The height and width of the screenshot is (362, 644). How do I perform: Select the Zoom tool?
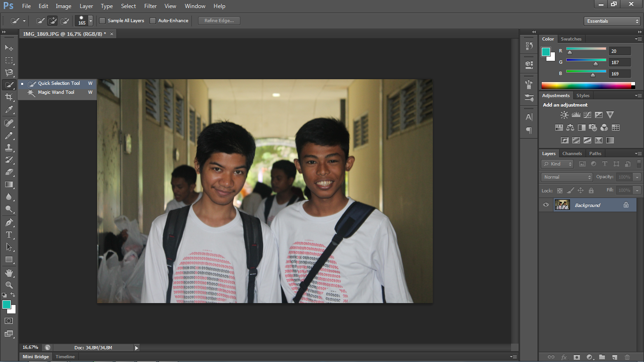[x=8, y=285]
